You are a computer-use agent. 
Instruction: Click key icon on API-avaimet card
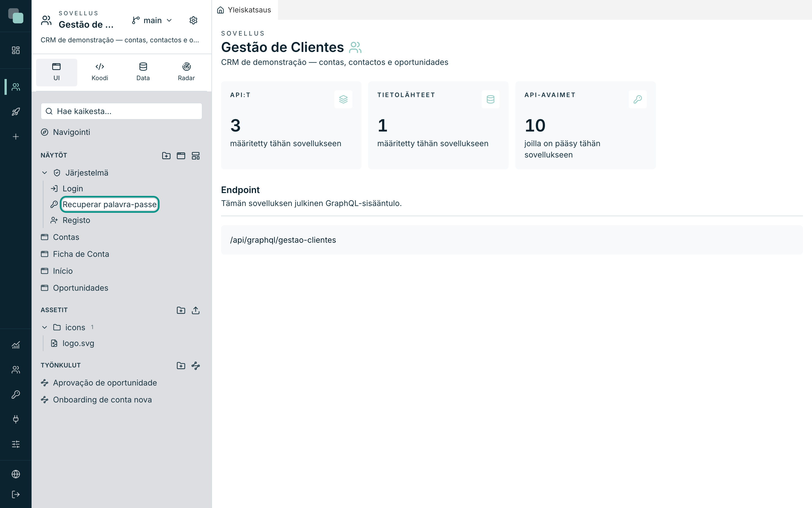(x=637, y=99)
